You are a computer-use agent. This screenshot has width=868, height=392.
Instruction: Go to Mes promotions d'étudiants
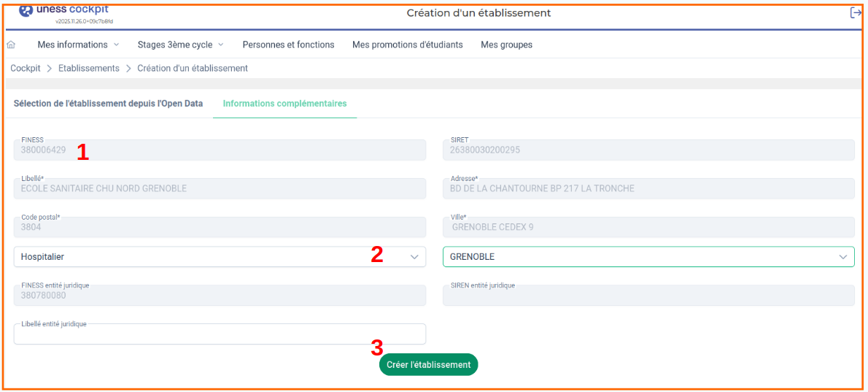(x=407, y=45)
